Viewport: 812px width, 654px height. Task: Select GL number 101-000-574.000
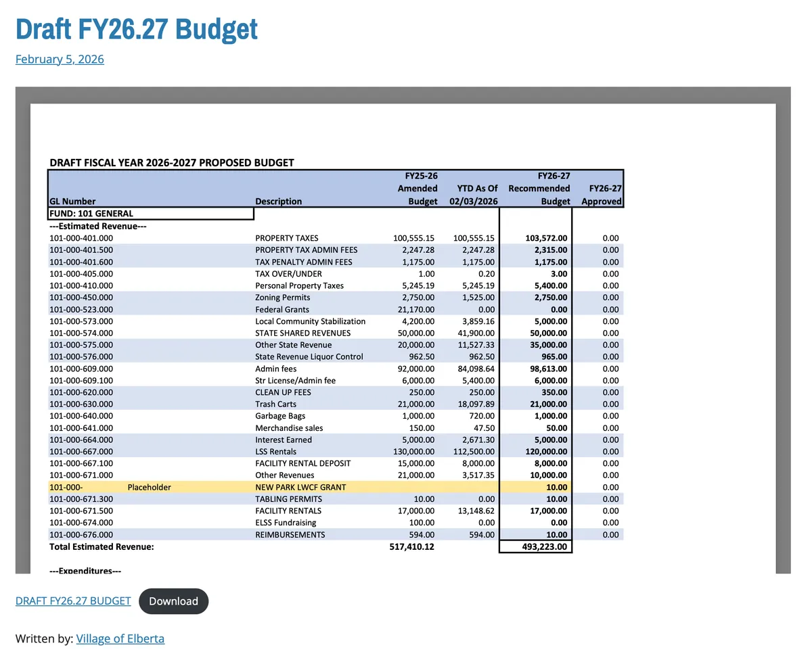click(x=81, y=333)
